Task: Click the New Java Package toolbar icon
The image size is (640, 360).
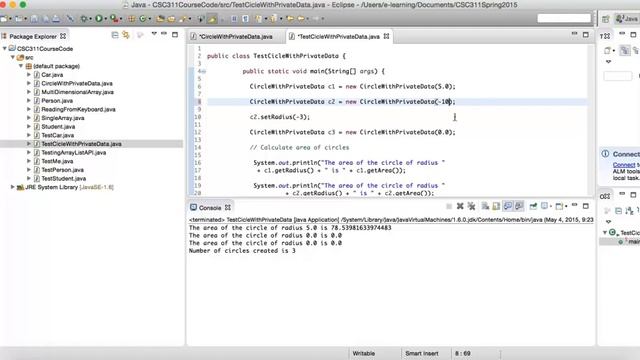Action: [x=131, y=19]
